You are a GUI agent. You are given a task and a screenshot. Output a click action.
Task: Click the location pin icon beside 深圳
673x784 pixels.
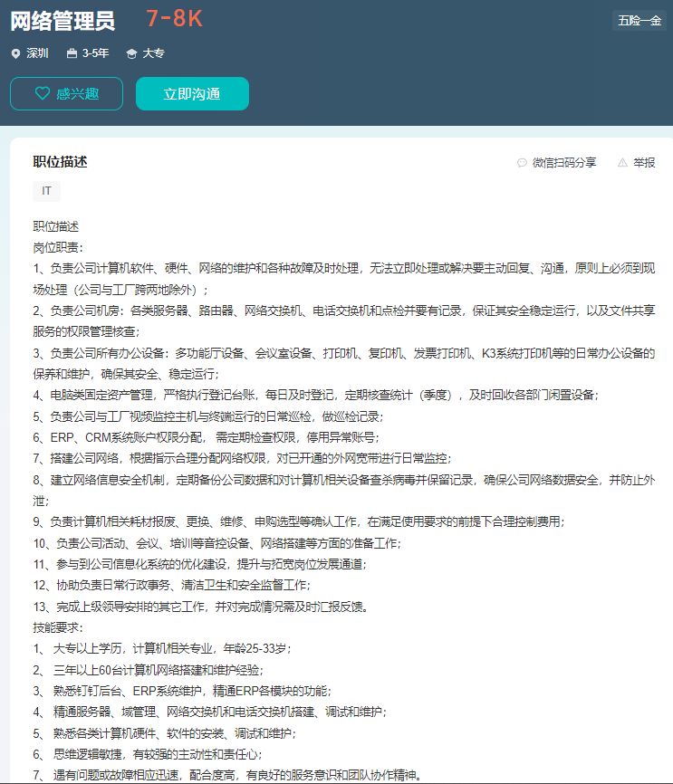[16, 53]
